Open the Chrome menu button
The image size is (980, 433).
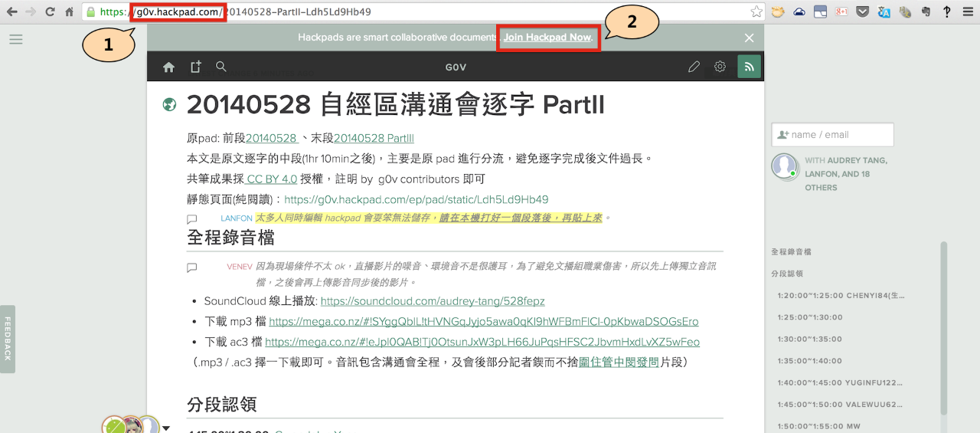[967, 11]
